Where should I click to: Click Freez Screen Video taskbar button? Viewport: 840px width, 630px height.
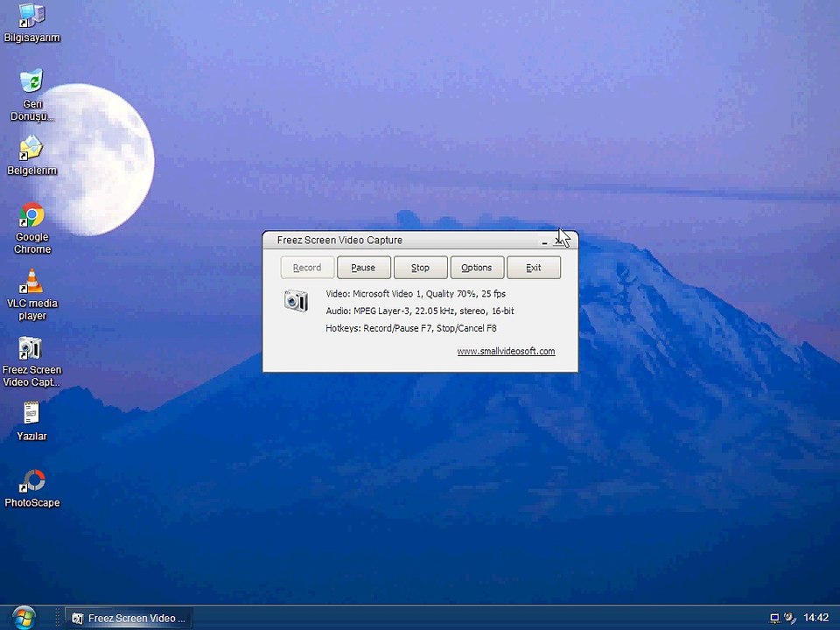coord(129,619)
